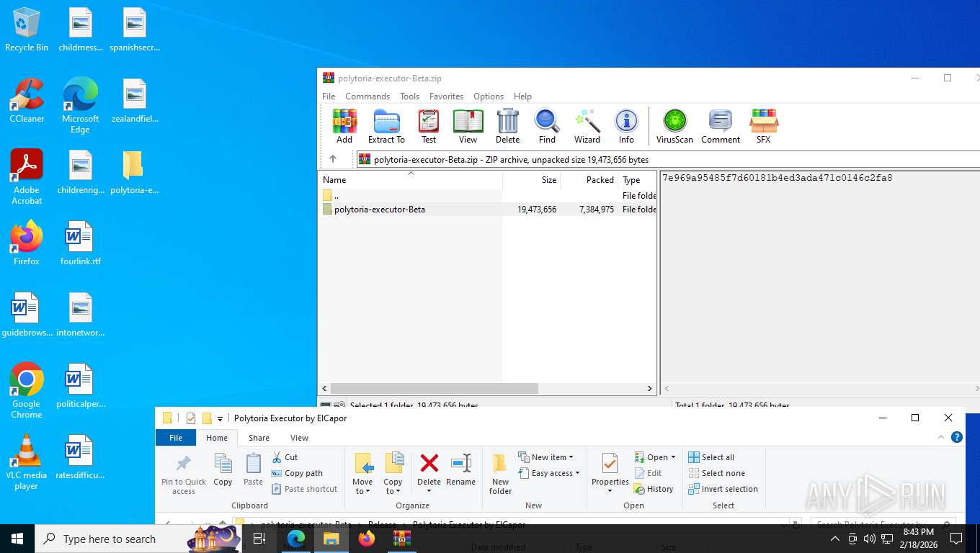Open the View tool in WinRAR toolbar
This screenshot has height=553, width=980.
click(468, 126)
